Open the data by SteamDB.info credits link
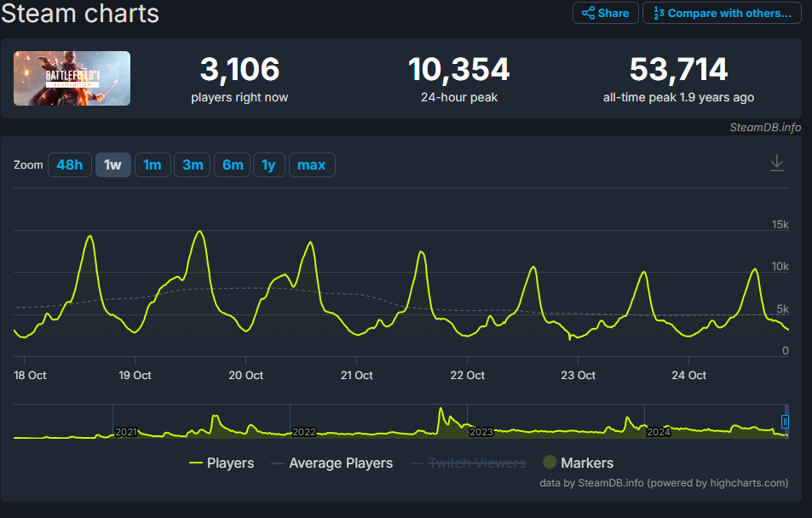 coord(664,483)
